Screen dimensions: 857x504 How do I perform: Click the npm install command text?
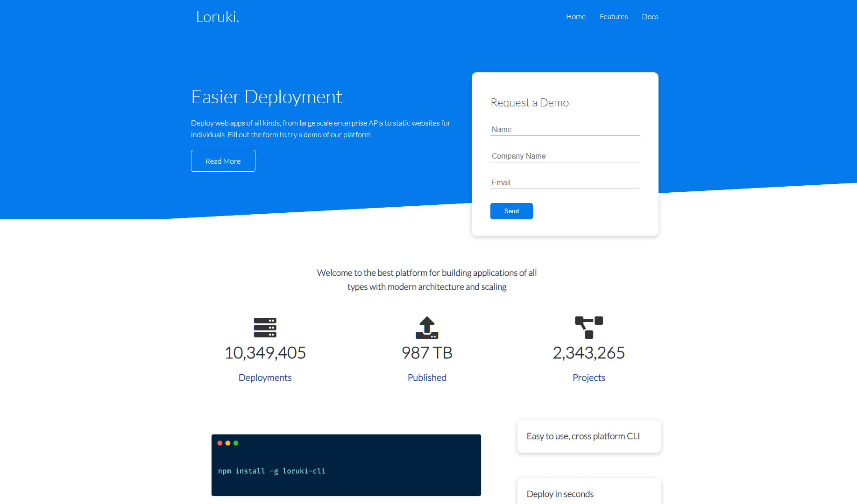point(271,471)
